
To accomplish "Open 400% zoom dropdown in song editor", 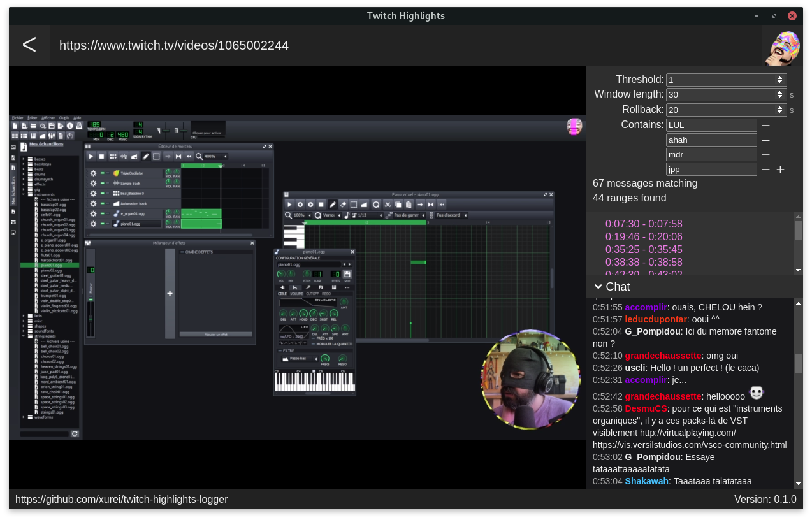I will click(x=215, y=156).
